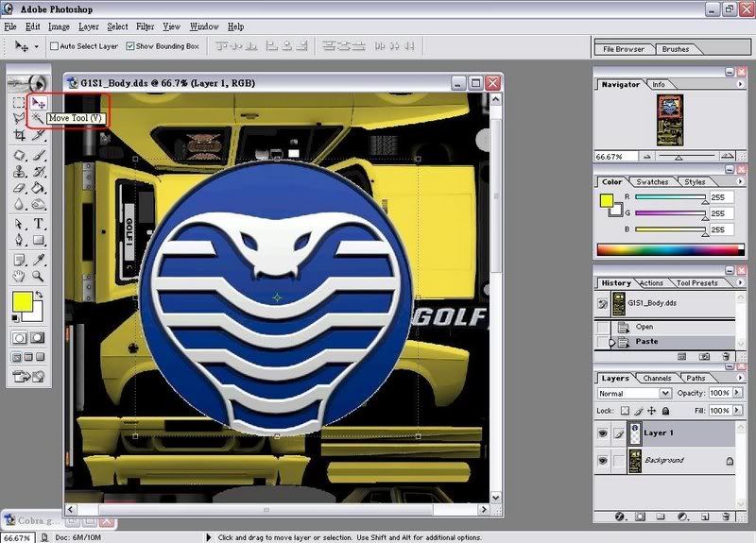Image resolution: width=756 pixels, height=543 pixels.
Task: Open the History panel flyout menu
Action: (x=740, y=282)
